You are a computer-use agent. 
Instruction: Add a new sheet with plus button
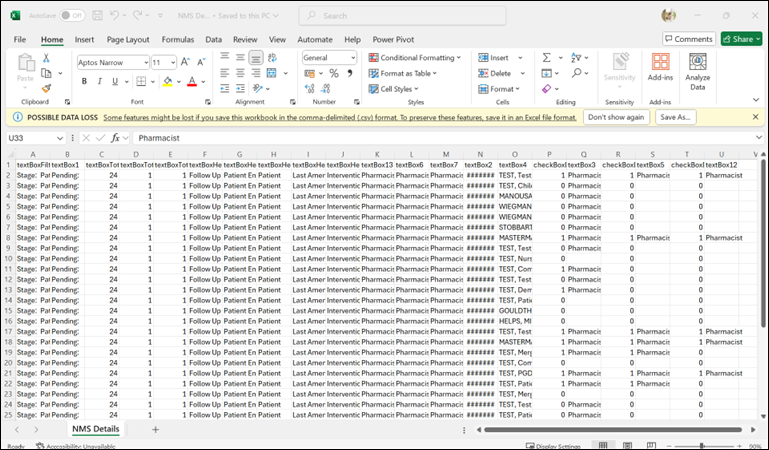pos(155,429)
